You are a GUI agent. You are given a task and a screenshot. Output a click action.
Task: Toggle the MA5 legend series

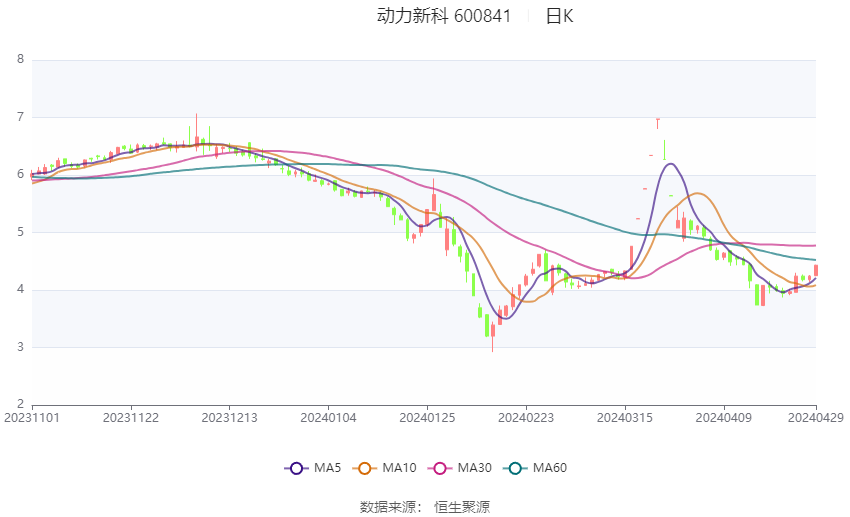pos(313,468)
